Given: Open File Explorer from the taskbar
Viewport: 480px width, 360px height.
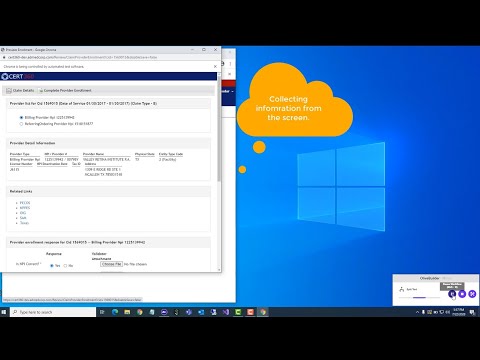Looking at the screenshot, I should point(127,312).
